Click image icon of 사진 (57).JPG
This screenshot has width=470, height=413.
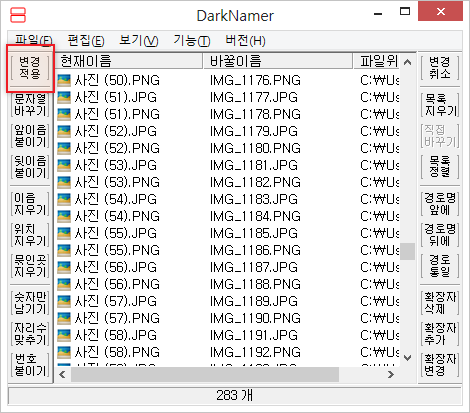[x=64, y=301]
